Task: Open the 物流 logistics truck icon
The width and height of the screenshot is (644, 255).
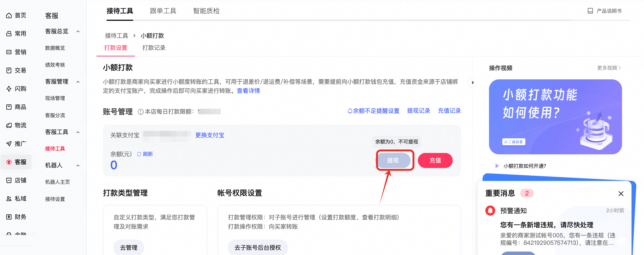Action: tap(9, 125)
